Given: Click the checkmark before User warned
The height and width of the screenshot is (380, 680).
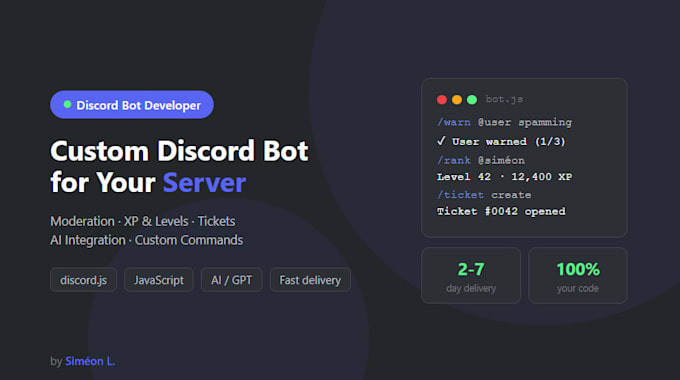Looking at the screenshot, I should tap(441, 141).
